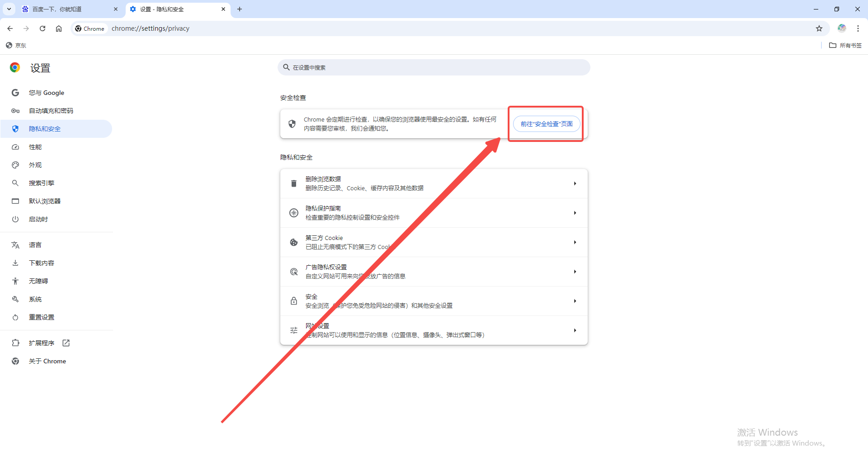Image resolution: width=868 pixels, height=470 pixels.
Task: Click the back navigation arrow
Action: [x=10, y=28]
